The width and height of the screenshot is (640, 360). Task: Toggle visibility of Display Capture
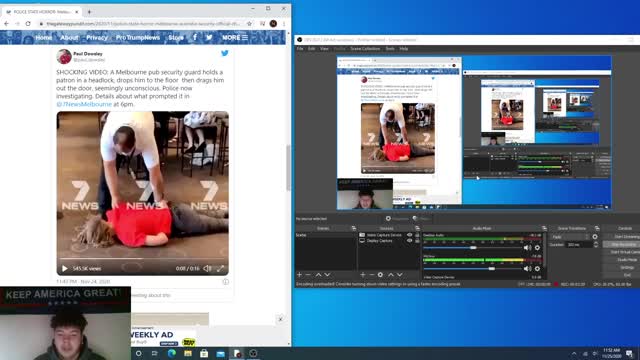pyautogui.click(x=409, y=241)
